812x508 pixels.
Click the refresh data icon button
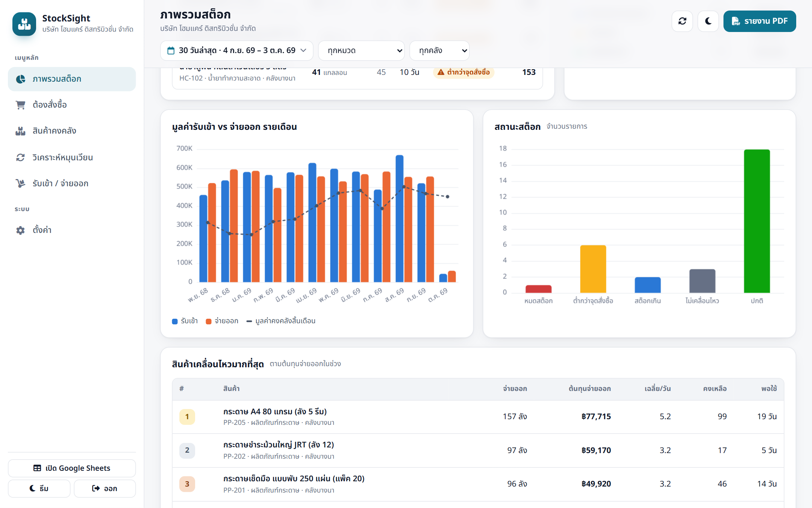pos(682,21)
